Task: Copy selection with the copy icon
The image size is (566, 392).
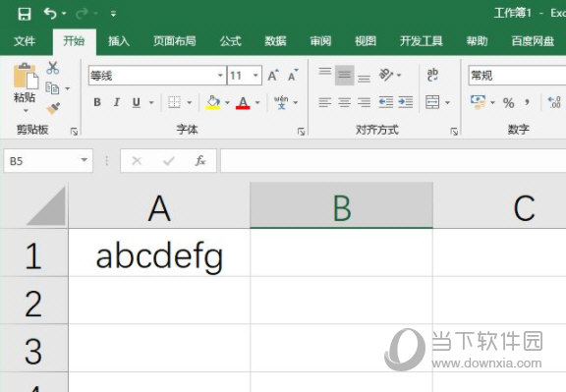Action: coord(52,88)
